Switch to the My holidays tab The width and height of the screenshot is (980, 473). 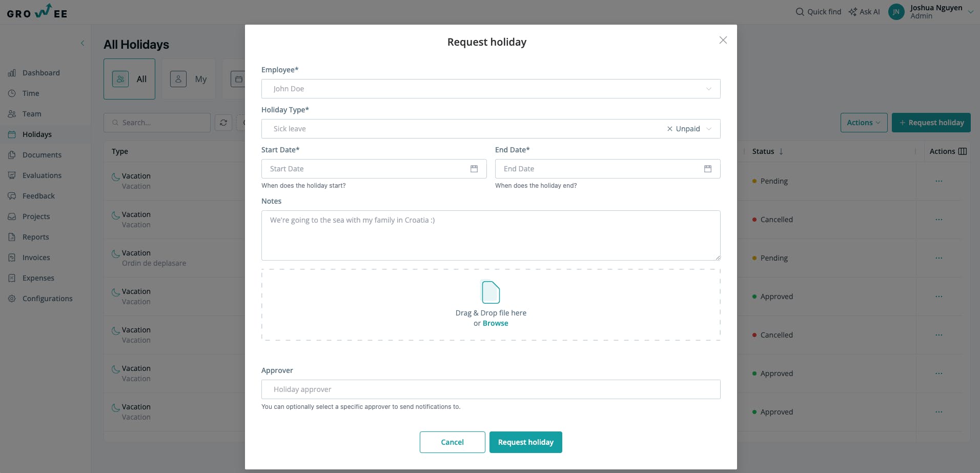pyautogui.click(x=189, y=79)
